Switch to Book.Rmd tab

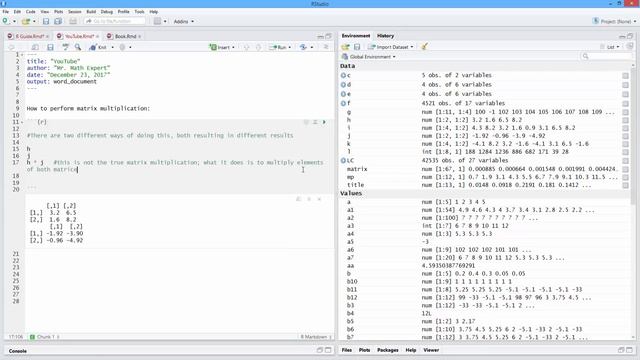pos(123,36)
